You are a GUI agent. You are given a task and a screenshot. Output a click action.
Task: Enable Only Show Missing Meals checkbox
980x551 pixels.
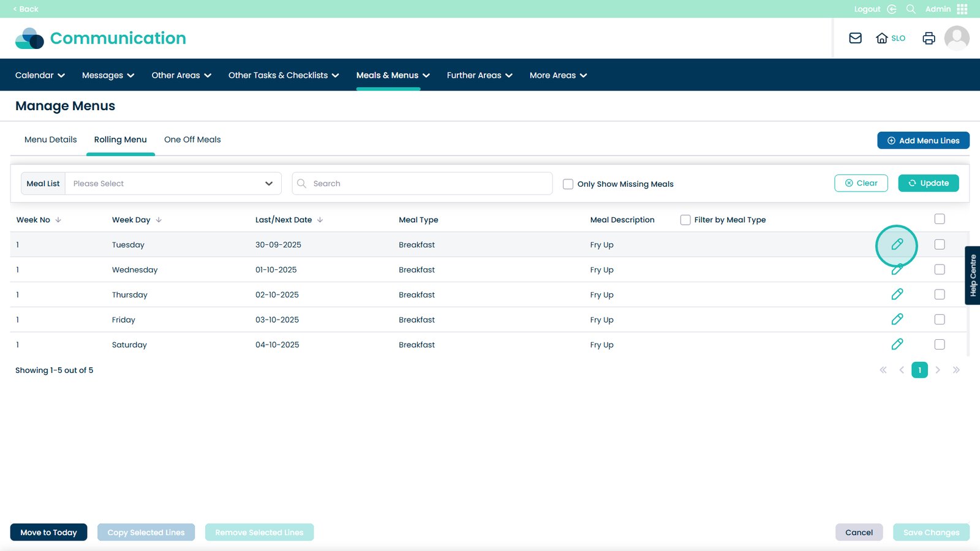[x=568, y=184]
